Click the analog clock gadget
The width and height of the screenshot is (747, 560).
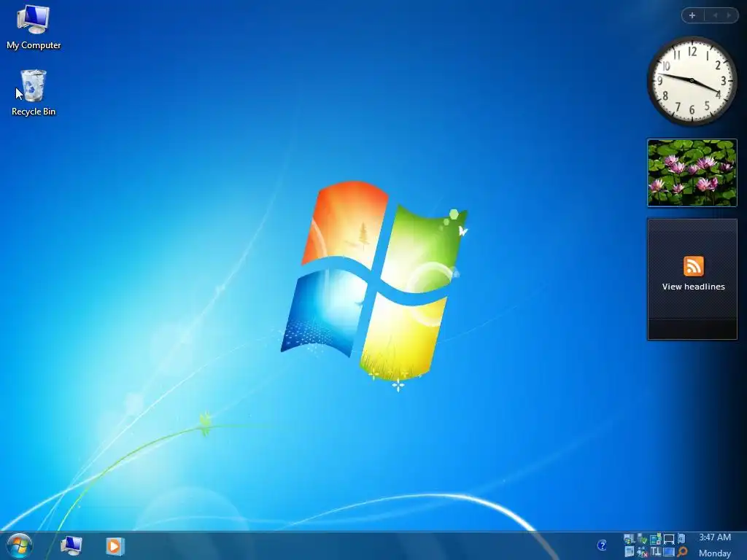click(692, 81)
